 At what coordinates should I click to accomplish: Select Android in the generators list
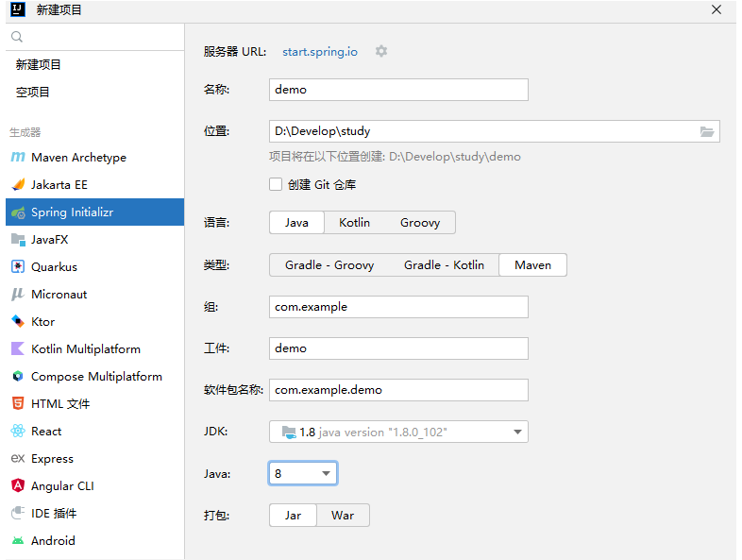click(x=53, y=541)
